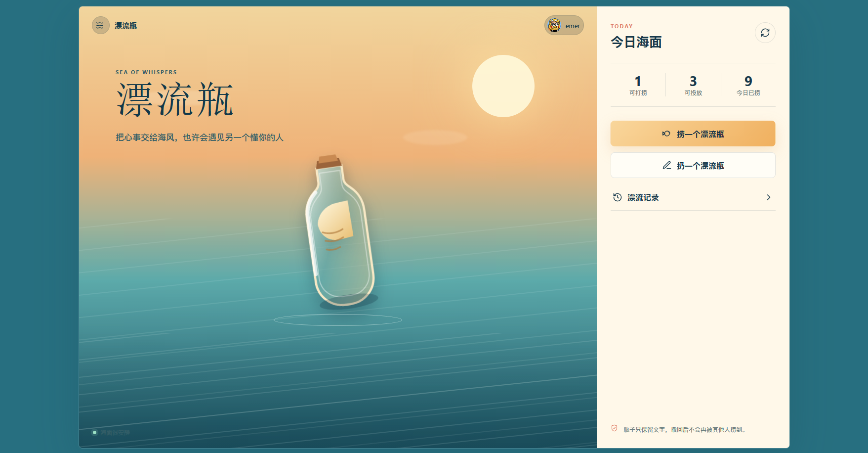This screenshot has height=453, width=868.
Task: Click the 扔一个漂流瓶 button
Action: (693, 165)
